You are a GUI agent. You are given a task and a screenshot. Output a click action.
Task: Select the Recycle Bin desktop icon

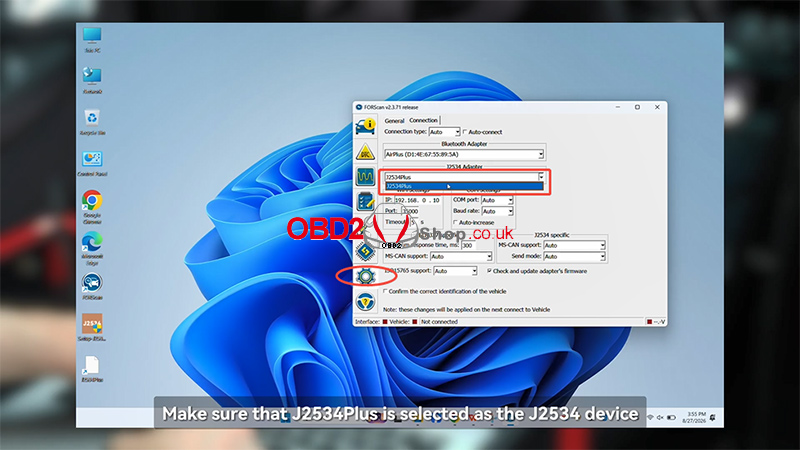[x=92, y=122]
